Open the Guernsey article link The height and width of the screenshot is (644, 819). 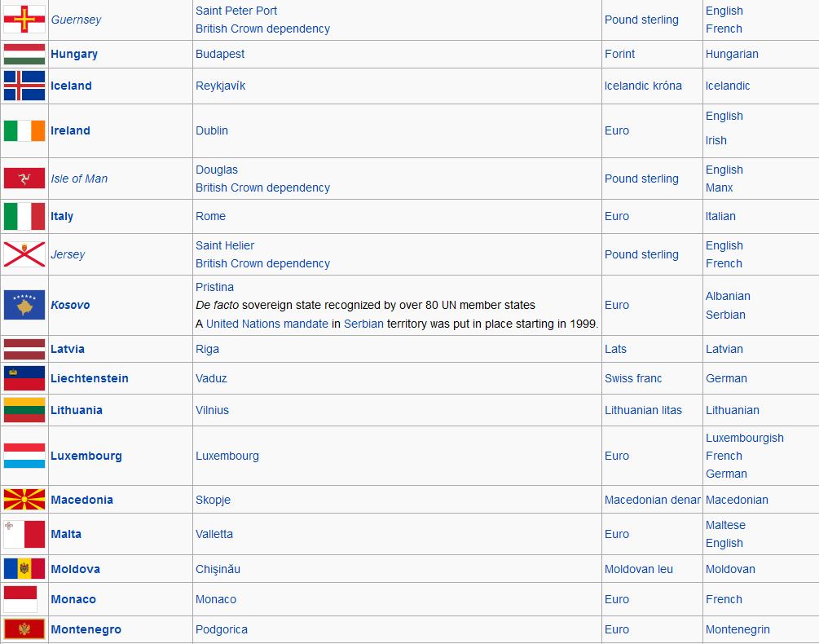76,20
